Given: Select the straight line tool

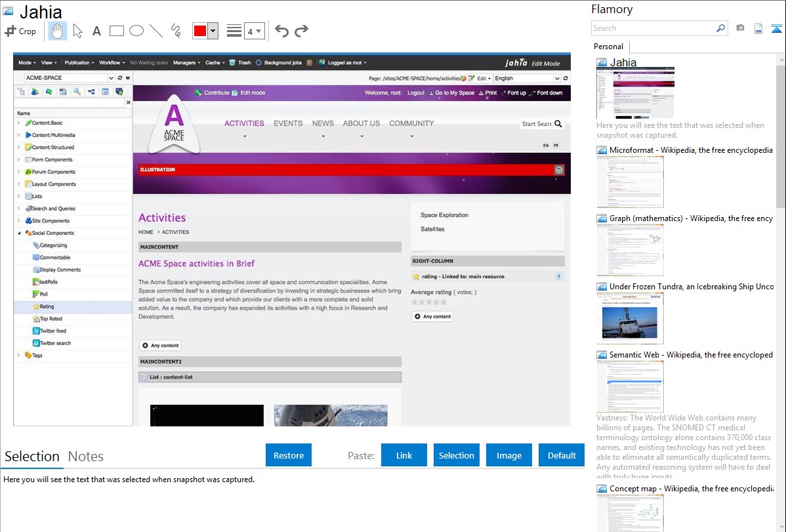Looking at the screenshot, I should pos(156,31).
